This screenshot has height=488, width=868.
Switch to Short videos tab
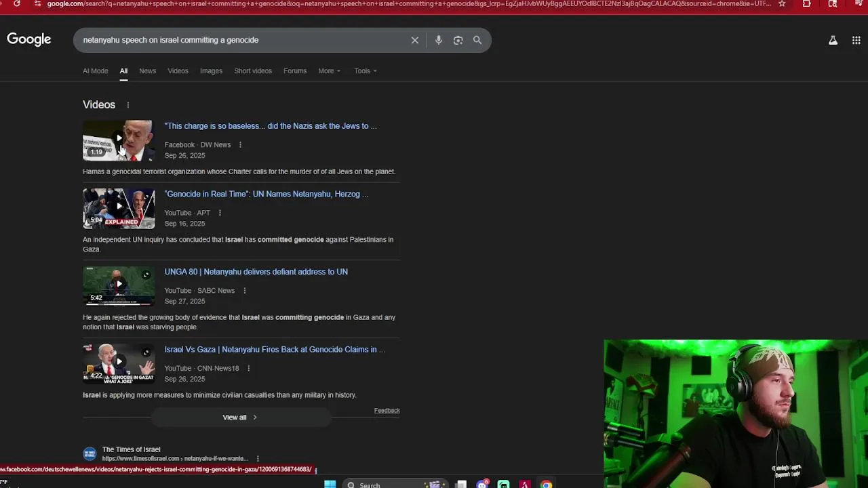(x=253, y=71)
